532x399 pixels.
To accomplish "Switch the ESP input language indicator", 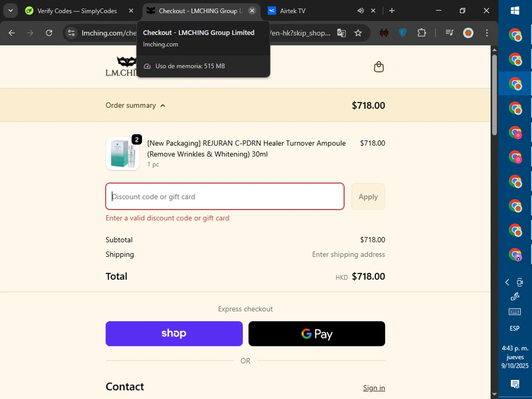I will coord(515,328).
